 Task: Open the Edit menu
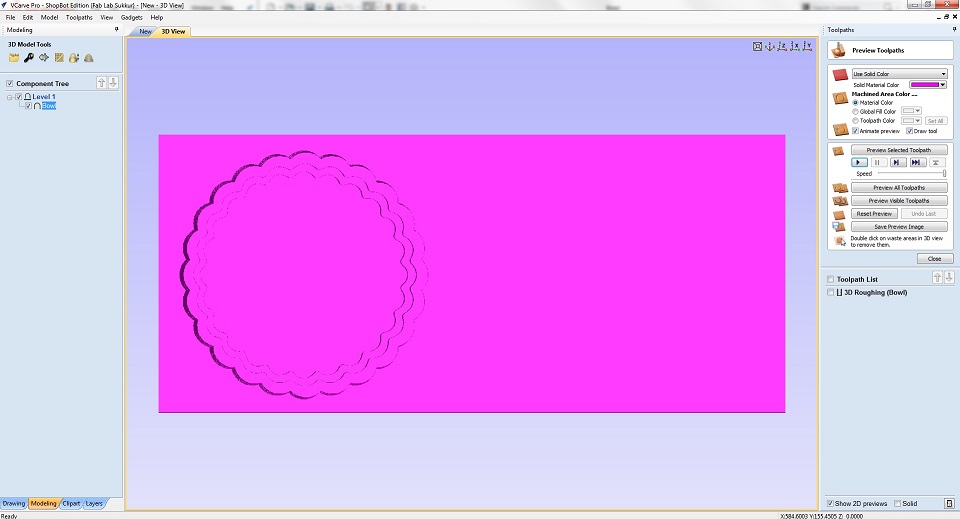(28, 17)
